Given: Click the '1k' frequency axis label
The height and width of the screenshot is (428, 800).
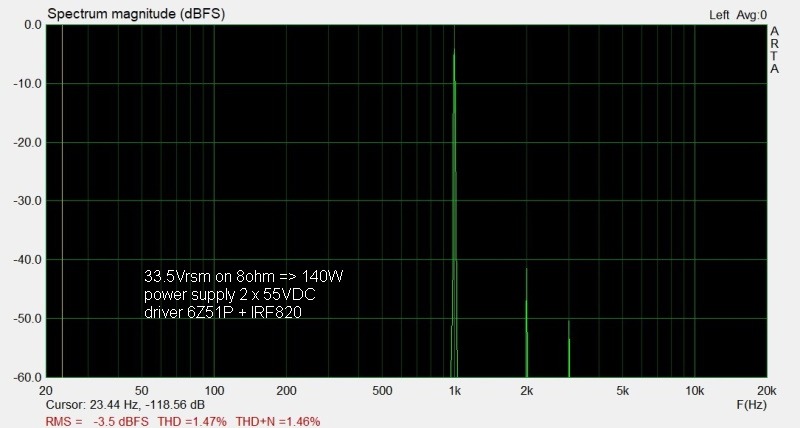Looking at the screenshot, I should (455, 391).
